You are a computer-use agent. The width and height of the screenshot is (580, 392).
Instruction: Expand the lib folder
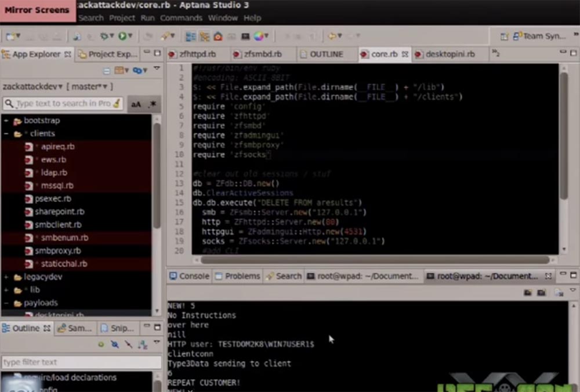(6, 290)
